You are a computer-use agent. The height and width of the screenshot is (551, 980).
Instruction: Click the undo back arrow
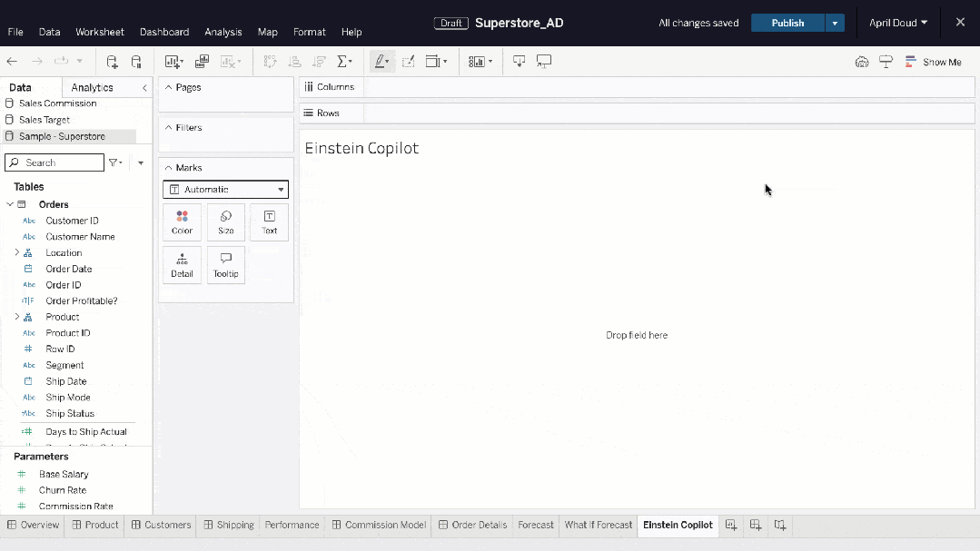[12, 62]
